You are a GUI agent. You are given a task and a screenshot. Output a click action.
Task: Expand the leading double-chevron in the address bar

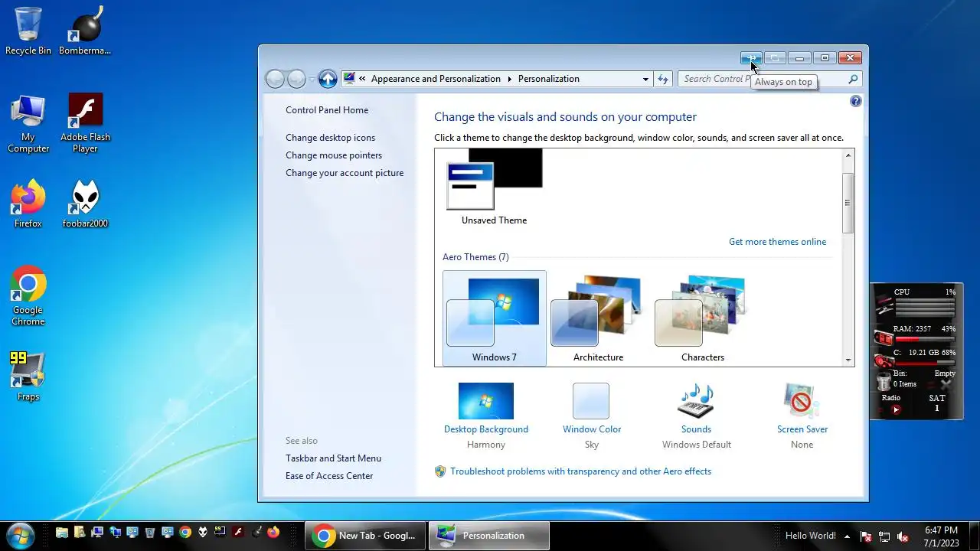pos(362,79)
